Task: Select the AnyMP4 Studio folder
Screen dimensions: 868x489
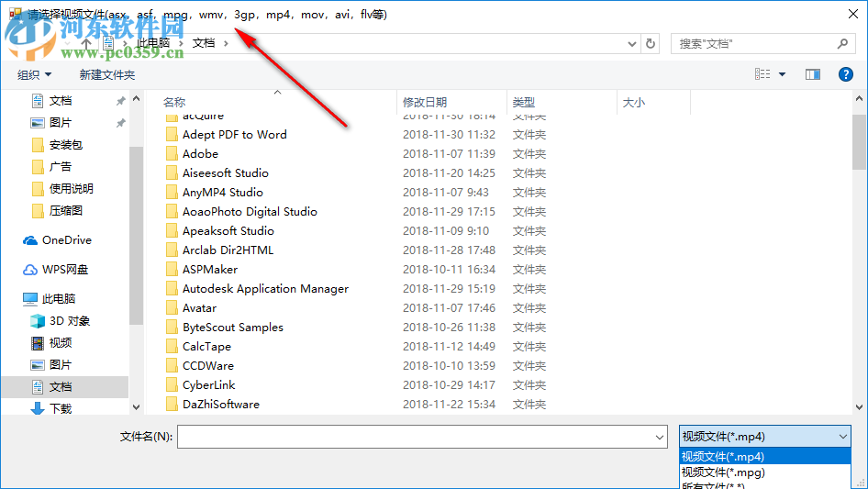Action: tap(215, 193)
